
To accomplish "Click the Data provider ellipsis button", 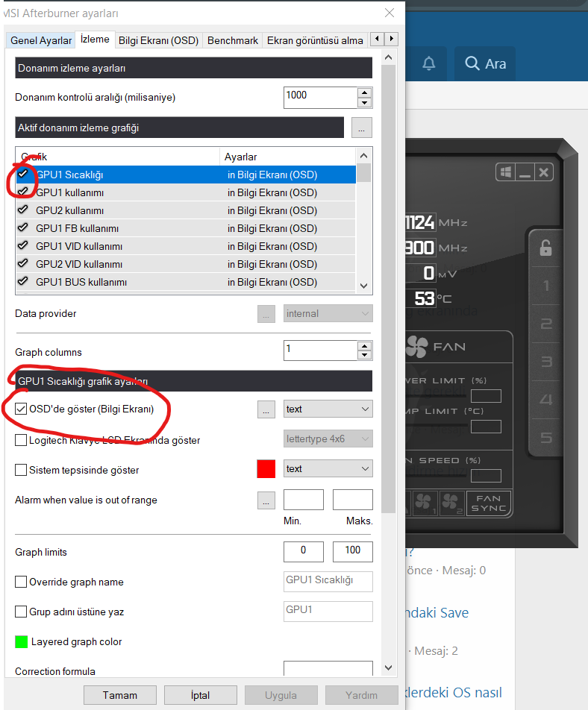I will tap(266, 314).
